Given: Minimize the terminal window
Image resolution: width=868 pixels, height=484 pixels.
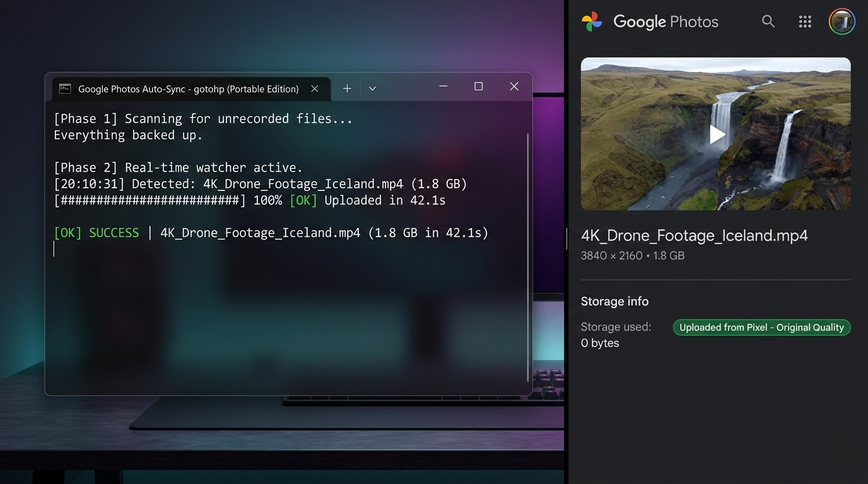Looking at the screenshot, I should click(x=443, y=86).
